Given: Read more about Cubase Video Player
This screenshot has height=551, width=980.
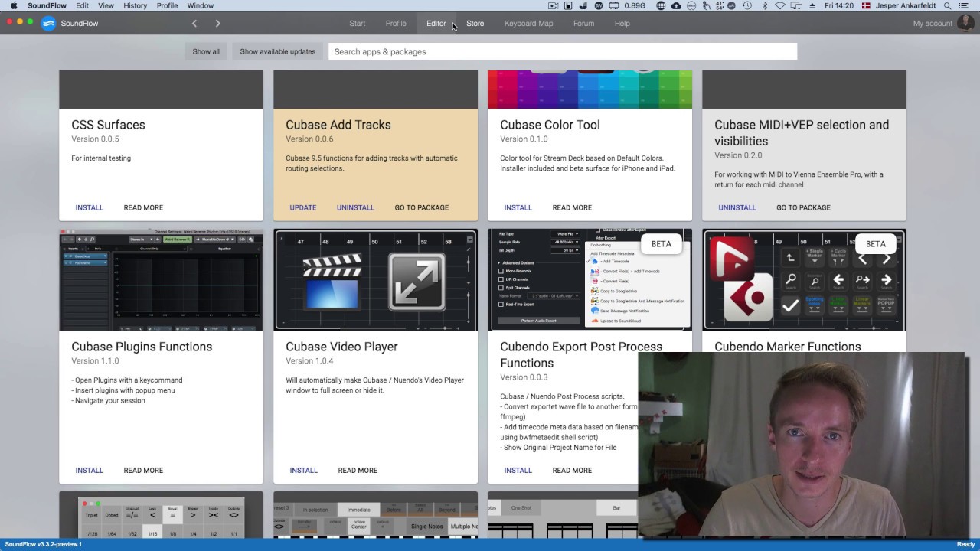Looking at the screenshot, I should (x=358, y=471).
